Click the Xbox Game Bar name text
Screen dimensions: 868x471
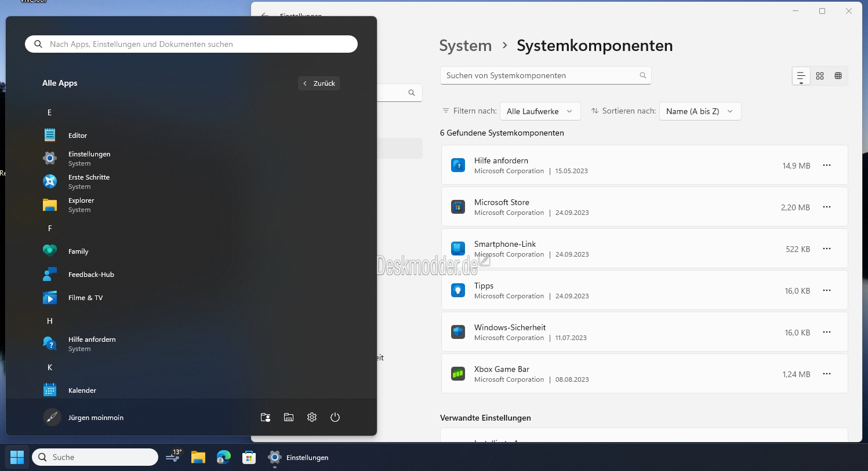[502, 369]
